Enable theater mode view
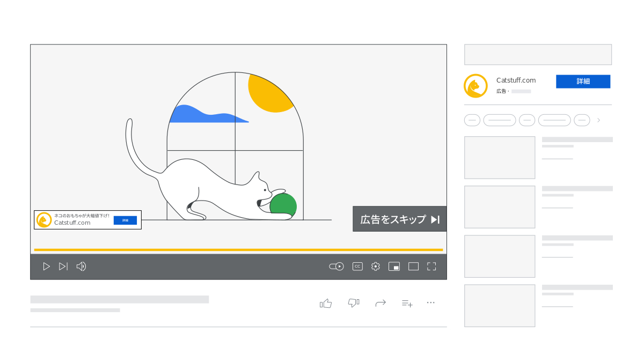 [x=413, y=267]
